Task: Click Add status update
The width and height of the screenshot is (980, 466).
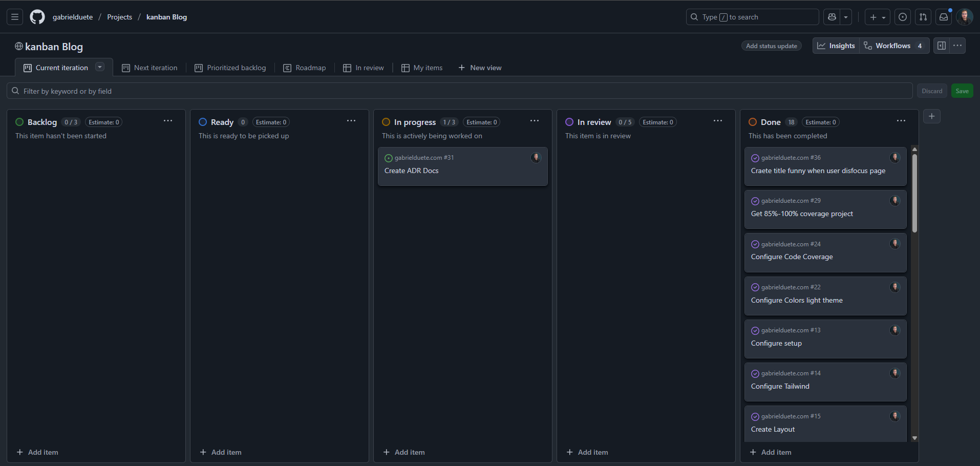Action: click(772, 46)
